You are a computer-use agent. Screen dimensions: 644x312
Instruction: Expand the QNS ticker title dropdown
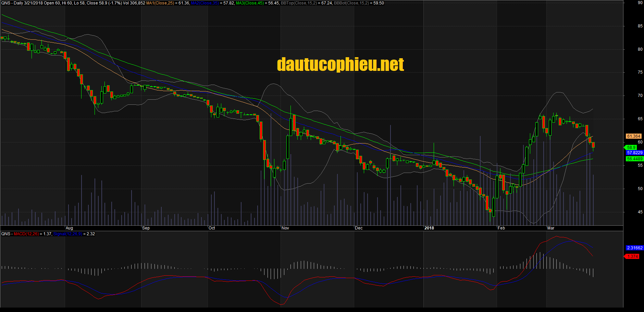5,3
